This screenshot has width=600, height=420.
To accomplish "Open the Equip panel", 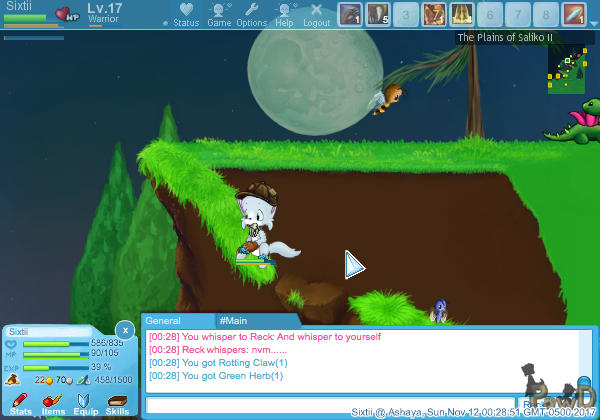I will coord(85,403).
